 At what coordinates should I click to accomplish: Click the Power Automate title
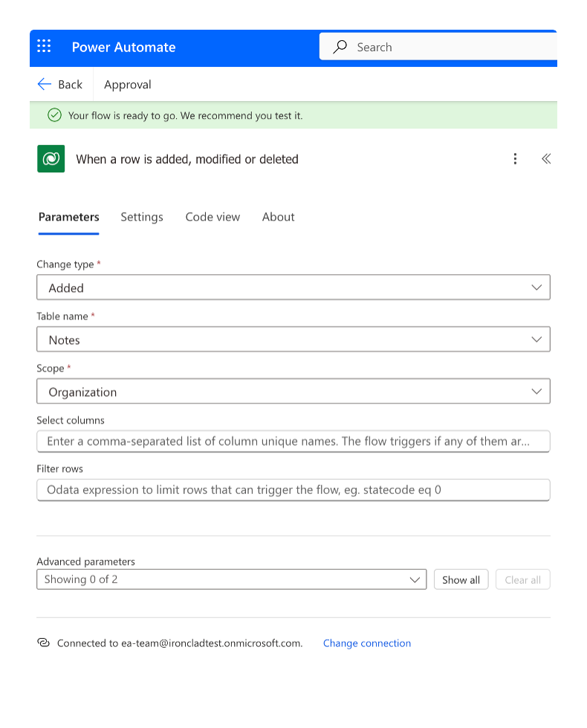tap(123, 47)
